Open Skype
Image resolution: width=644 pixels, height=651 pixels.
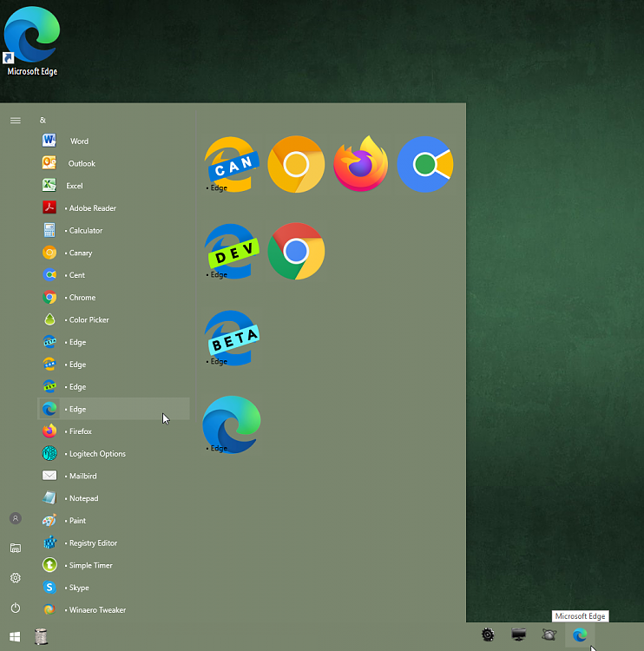[x=114, y=588]
